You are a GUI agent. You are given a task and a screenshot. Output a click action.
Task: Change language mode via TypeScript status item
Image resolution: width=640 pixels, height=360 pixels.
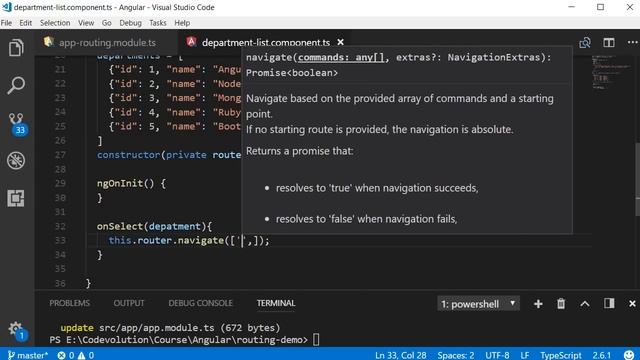point(561,355)
